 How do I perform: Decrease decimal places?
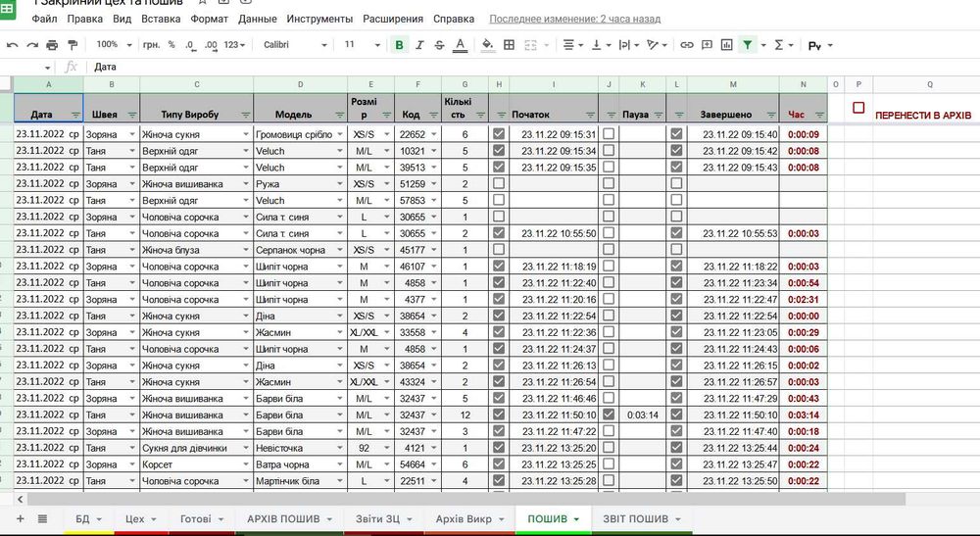190,45
